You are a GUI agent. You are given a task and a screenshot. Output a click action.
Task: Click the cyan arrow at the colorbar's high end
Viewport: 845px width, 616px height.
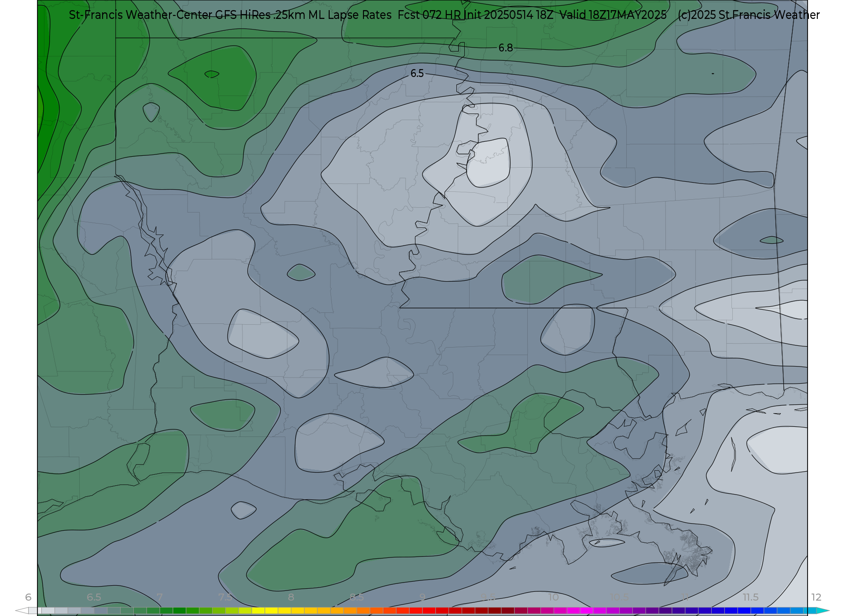tap(823, 611)
